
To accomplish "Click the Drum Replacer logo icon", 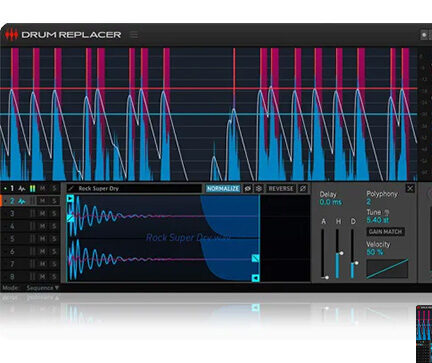I will coord(11,35).
